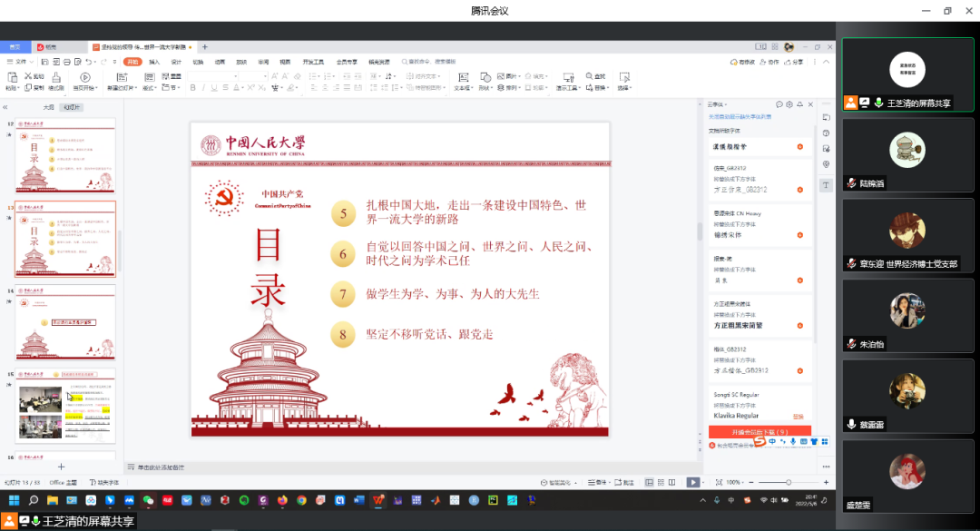980x531 pixels.
Task: Toggle the Slides (幻灯片) panel view
Action: pyautogui.click(x=73, y=107)
